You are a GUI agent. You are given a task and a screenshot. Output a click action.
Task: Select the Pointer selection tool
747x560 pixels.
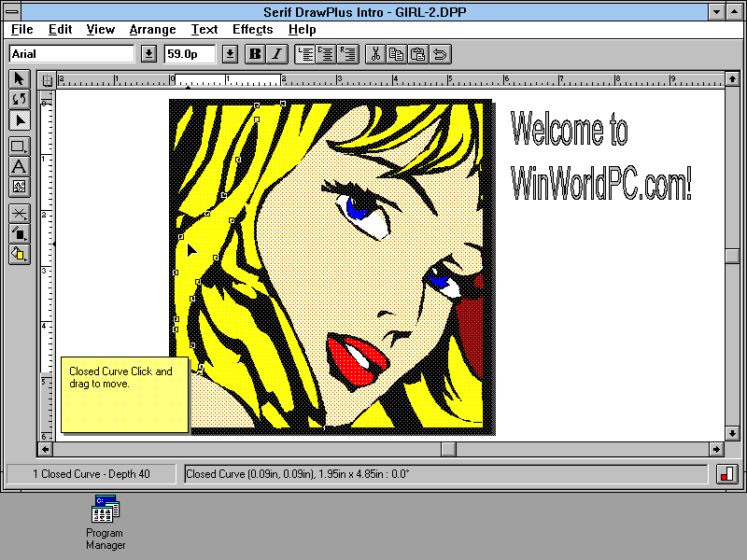[19, 78]
